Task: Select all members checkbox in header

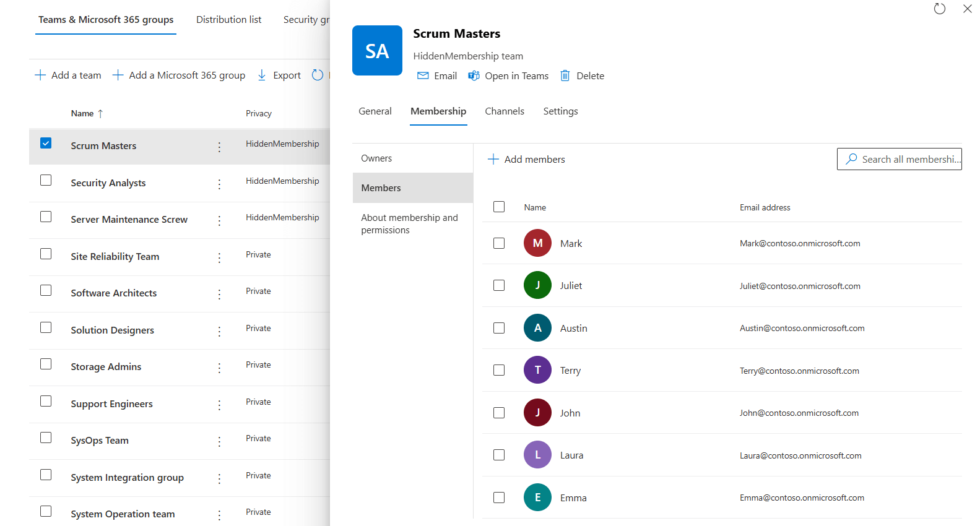Action: tap(499, 207)
